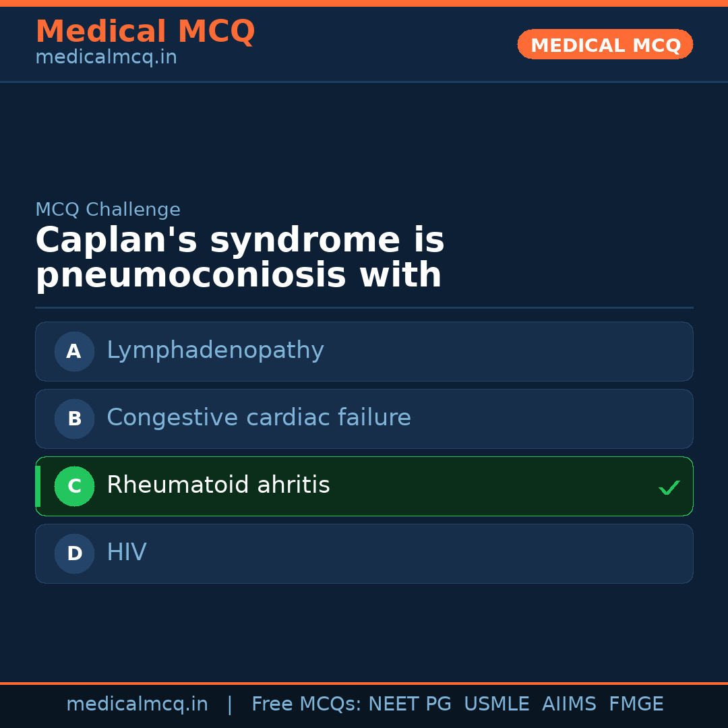Click the circular B letter badge
The width and height of the screenshot is (728, 728).
(74, 419)
